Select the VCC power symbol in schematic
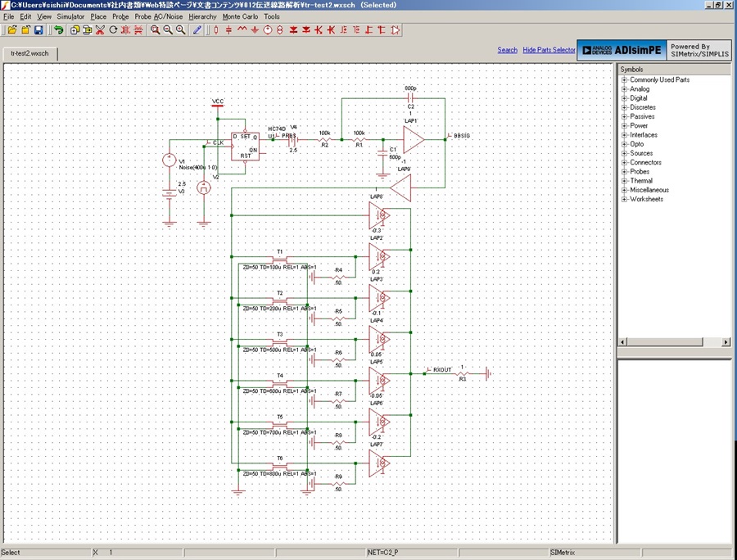 click(x=218, y=103)
